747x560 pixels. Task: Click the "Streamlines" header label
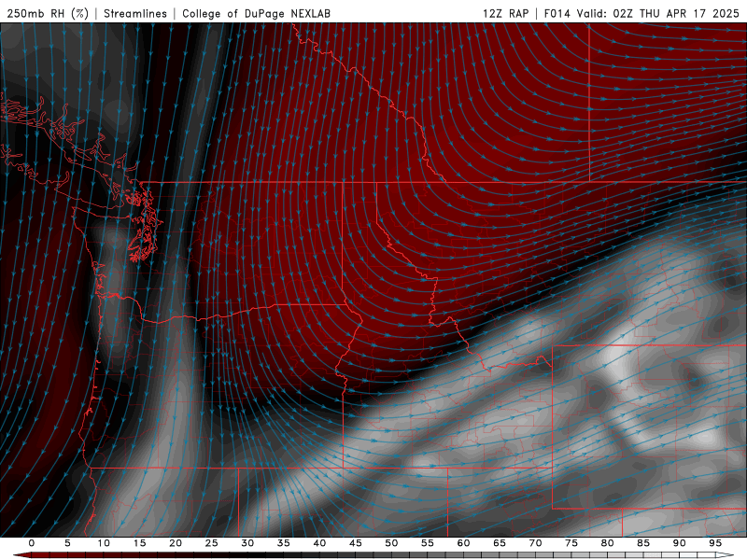[x=135, y=13]
